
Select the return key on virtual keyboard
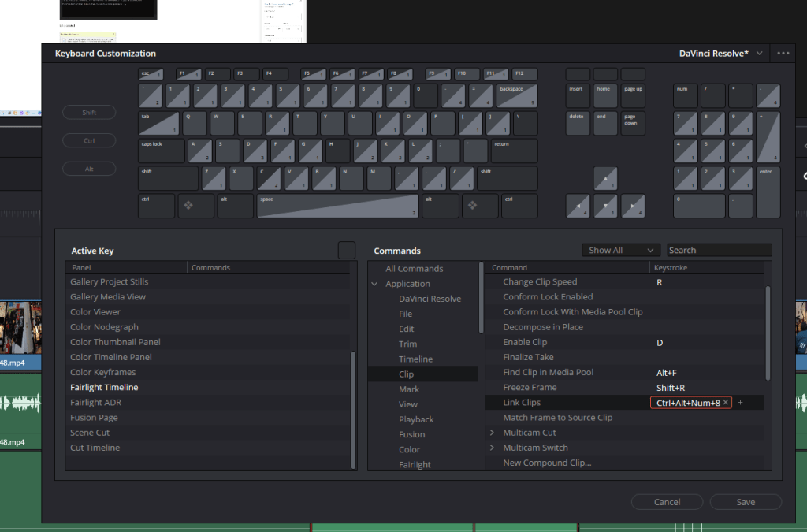pyautogui.click(x=514, y=151)
